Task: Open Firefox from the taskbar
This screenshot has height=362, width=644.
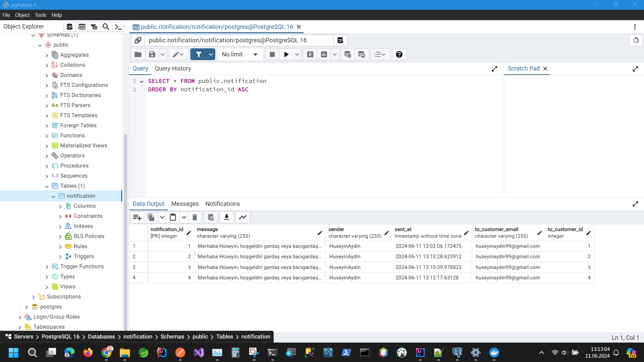Action: coord(88,353)
